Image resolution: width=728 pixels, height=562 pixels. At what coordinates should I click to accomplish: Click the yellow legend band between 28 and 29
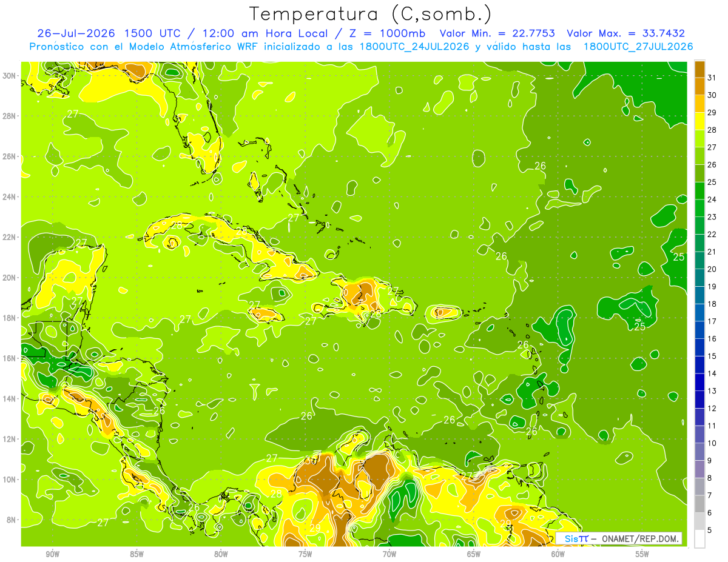point(699,121)
